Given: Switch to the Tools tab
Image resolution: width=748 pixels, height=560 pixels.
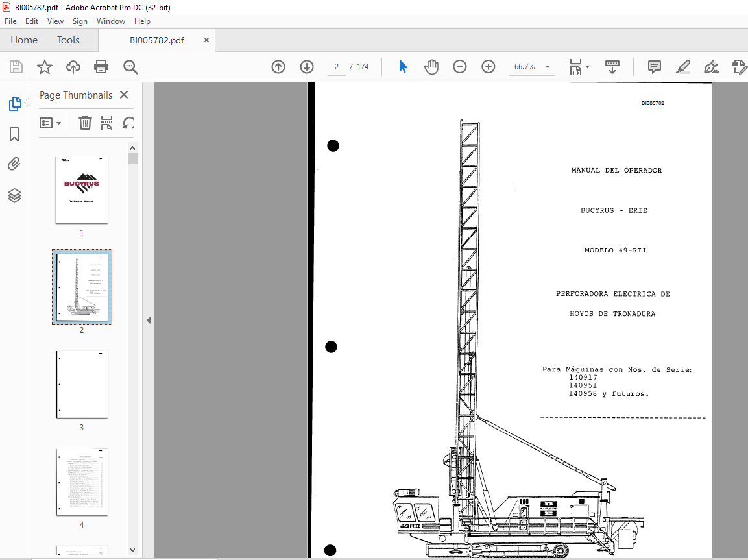Looking at the screenshot, I should (68, 40).
